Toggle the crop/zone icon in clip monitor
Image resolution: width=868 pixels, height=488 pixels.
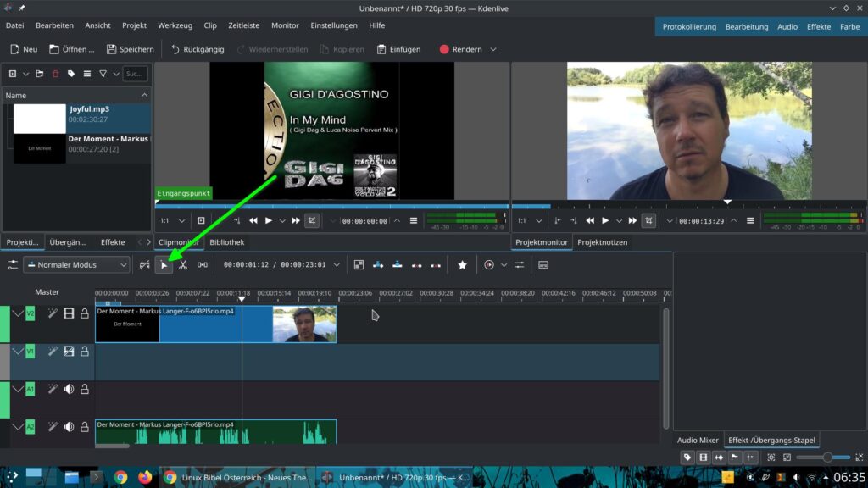(x=312, y=221)
